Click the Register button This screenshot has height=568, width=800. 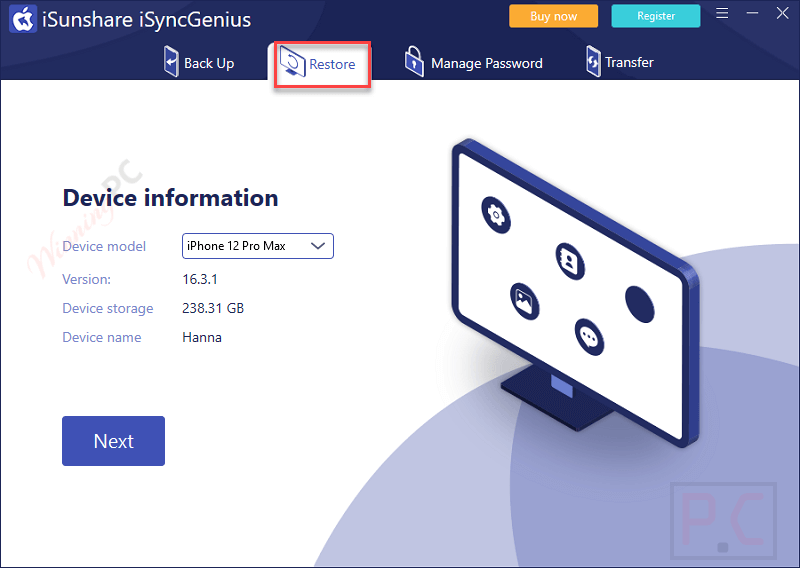(656, 16)
